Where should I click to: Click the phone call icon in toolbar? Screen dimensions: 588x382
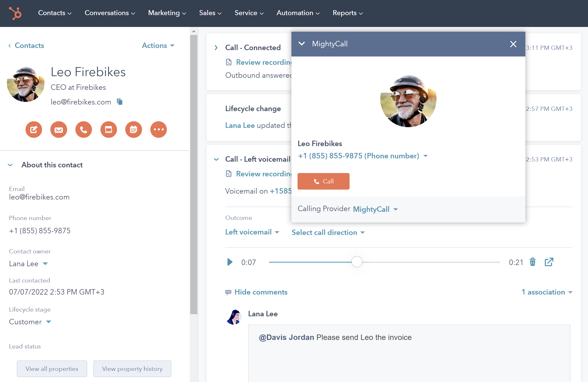[84, 130]
